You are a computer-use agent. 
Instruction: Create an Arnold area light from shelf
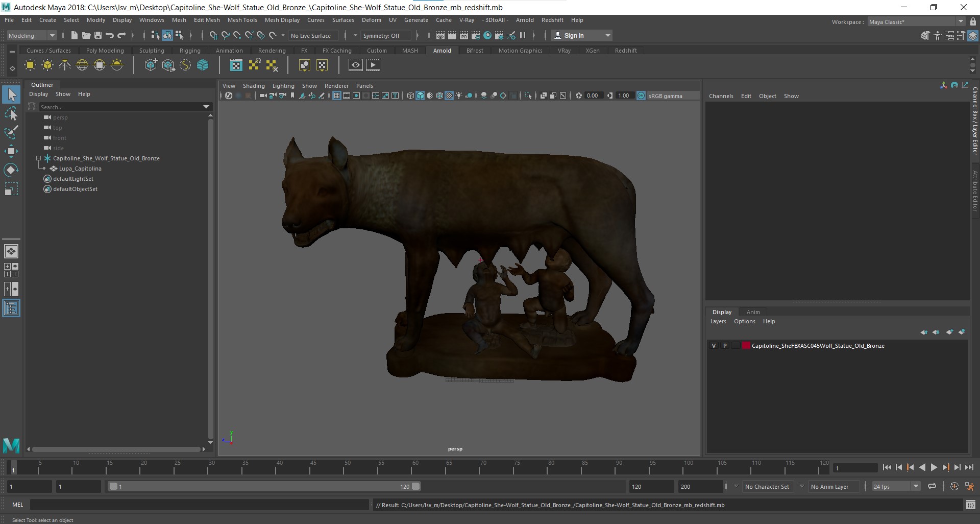pos(30,65)
